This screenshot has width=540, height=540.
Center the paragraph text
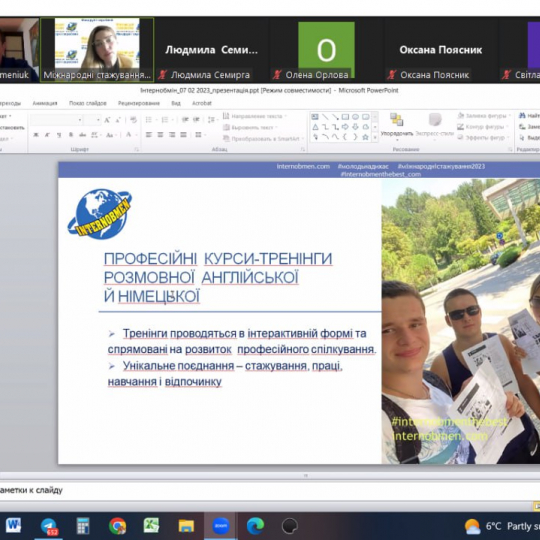[x=160, y=135]
